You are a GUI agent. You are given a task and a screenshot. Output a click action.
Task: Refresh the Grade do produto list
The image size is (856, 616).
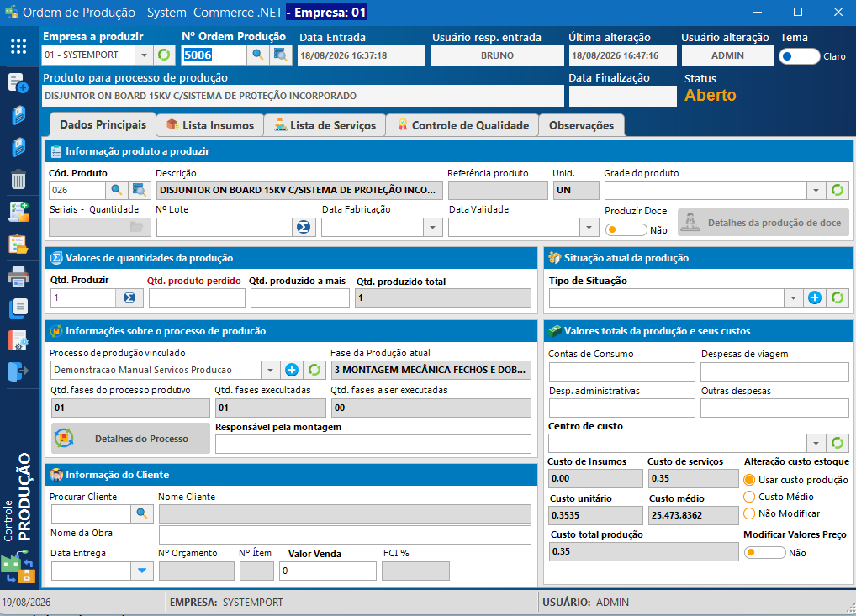click(x=838, y=191)
